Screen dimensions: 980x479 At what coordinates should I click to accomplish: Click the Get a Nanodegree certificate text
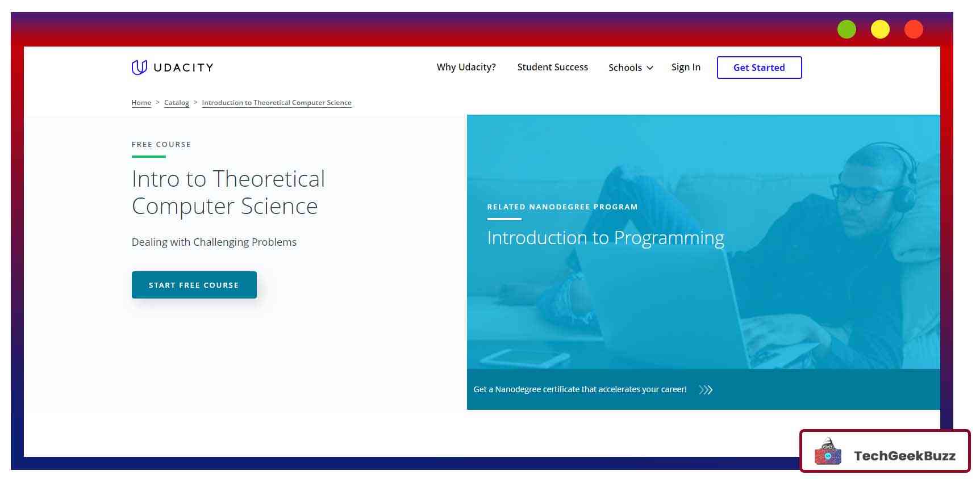pyautogui.click(x=579, y=389)
